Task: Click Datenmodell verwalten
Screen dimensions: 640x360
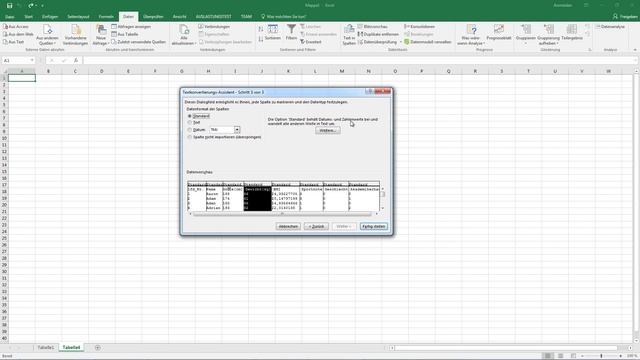Action: [x=428, y=42]
